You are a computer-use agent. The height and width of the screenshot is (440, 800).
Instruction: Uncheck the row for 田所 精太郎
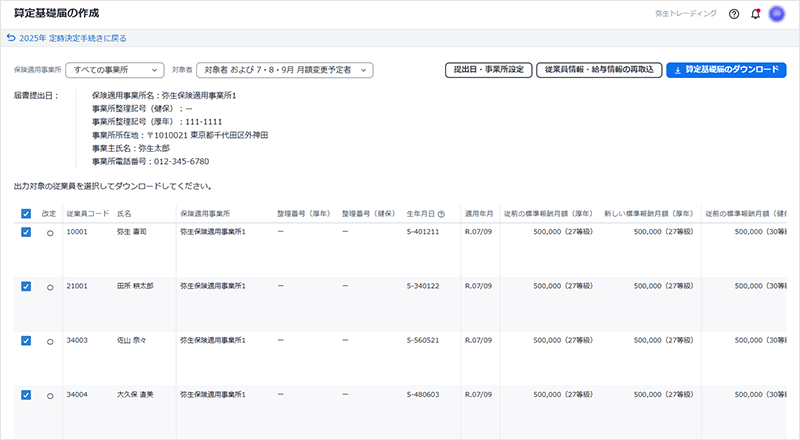pos(26,286)
